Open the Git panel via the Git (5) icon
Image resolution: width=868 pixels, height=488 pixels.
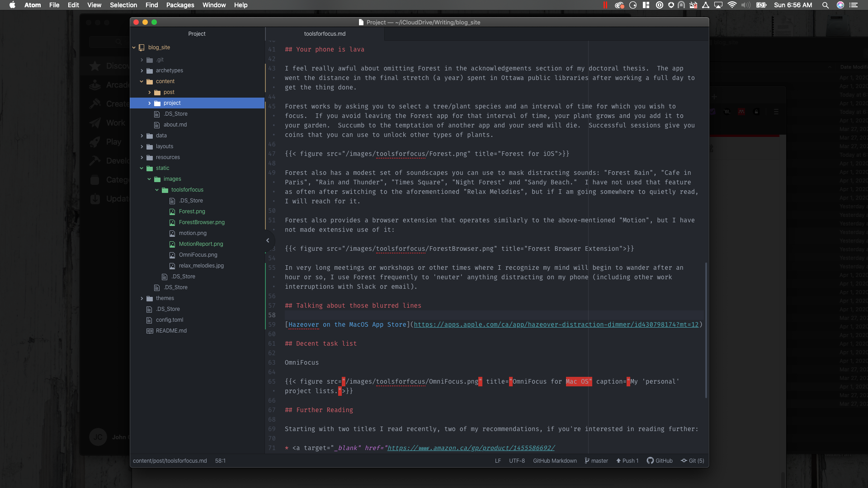tap(692, 461)
